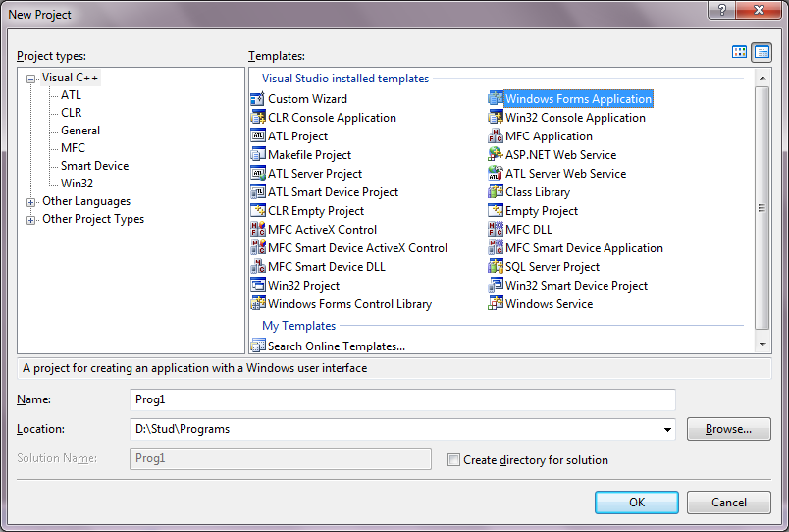Image resolution: width=789 pixels, height=532 pixels.
Task: Click the Search Online Templates icon
Action: click(258, 346)
